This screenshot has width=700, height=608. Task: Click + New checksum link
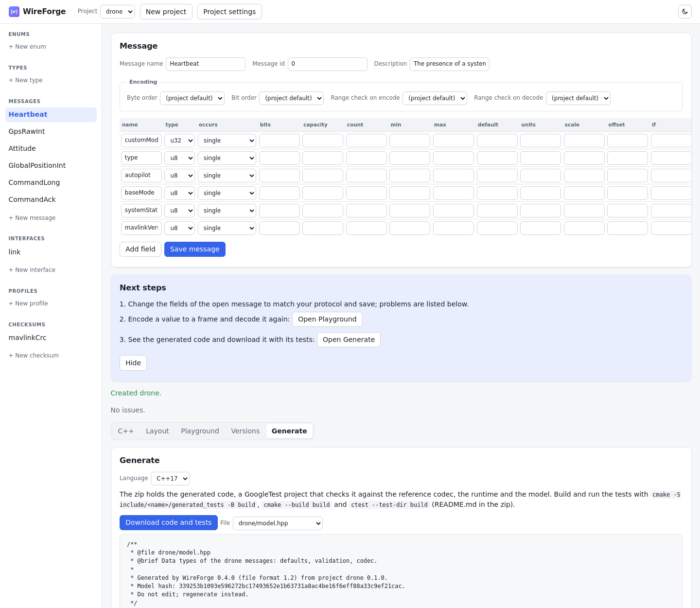click(x=34, y=356)
